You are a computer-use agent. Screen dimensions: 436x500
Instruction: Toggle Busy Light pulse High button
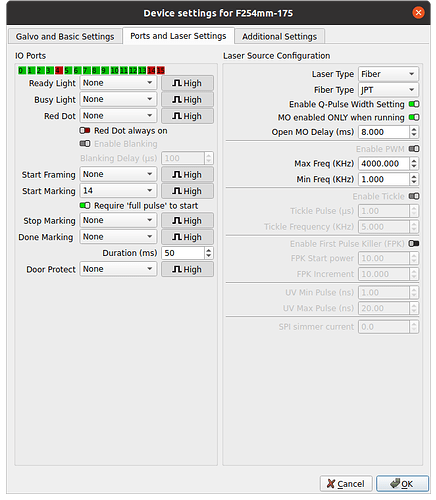(187, 100)
